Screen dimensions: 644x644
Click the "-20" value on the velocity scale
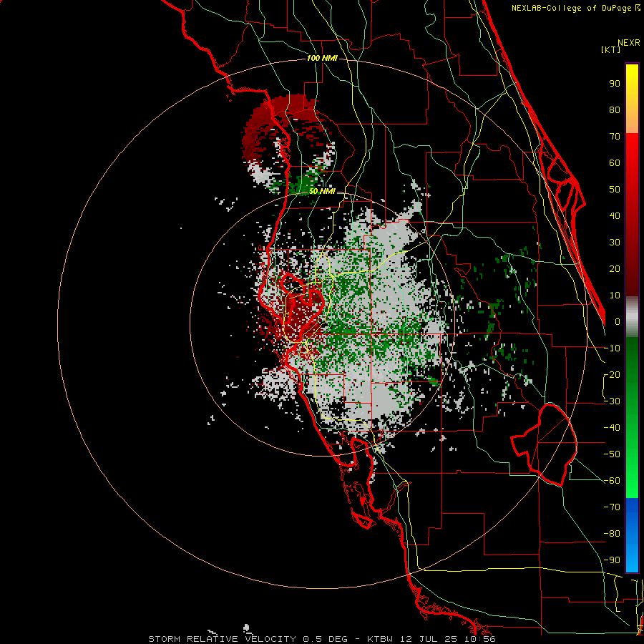[612, 374]
